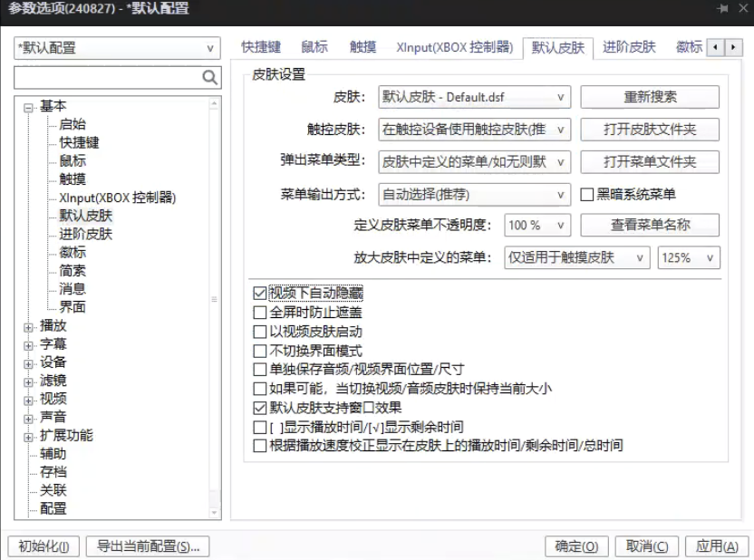Click 查看菜单名称 button
Image resolution: width=754 pixels, height=560 pixels.
point(650,225)
